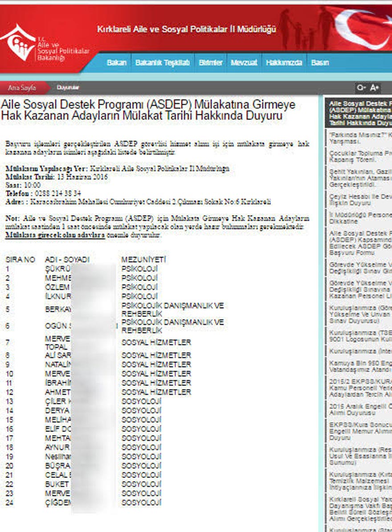The width and height of the screenshot is (392, 532).
Task: Open the Çeyiz Hesabı sidebar announcement
Action: [x=359, y=199]
